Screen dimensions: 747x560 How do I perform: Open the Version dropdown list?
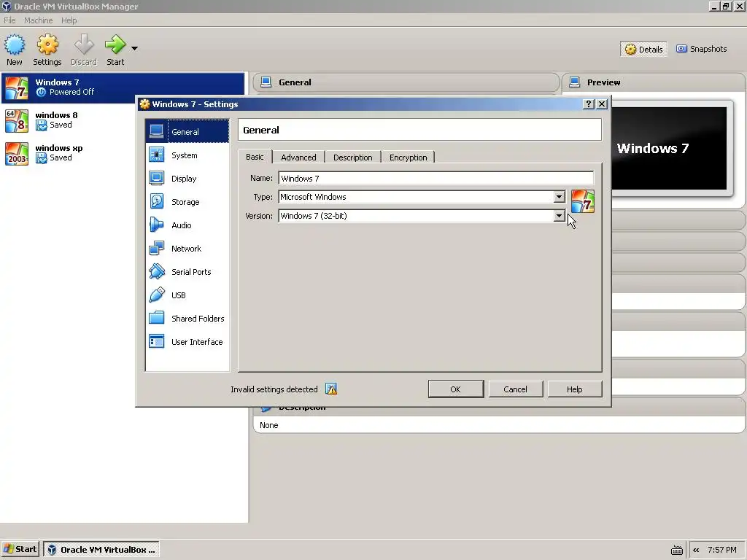click(559, 216)
